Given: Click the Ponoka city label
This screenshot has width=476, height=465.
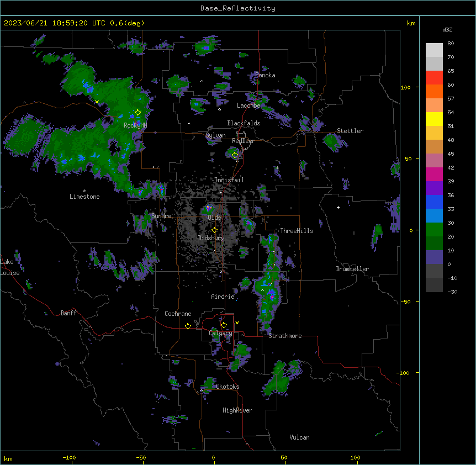Looking at the screenshot, I should [265, 75].
